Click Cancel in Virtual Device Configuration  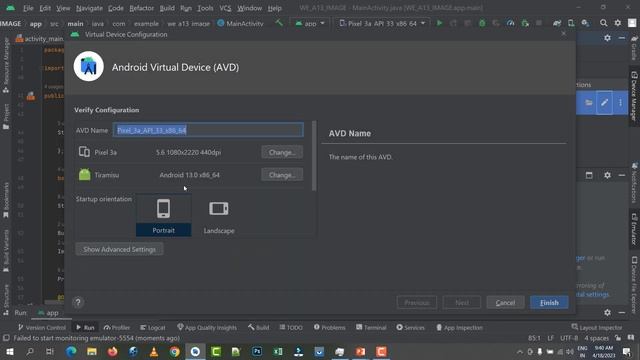click(505, 302)
